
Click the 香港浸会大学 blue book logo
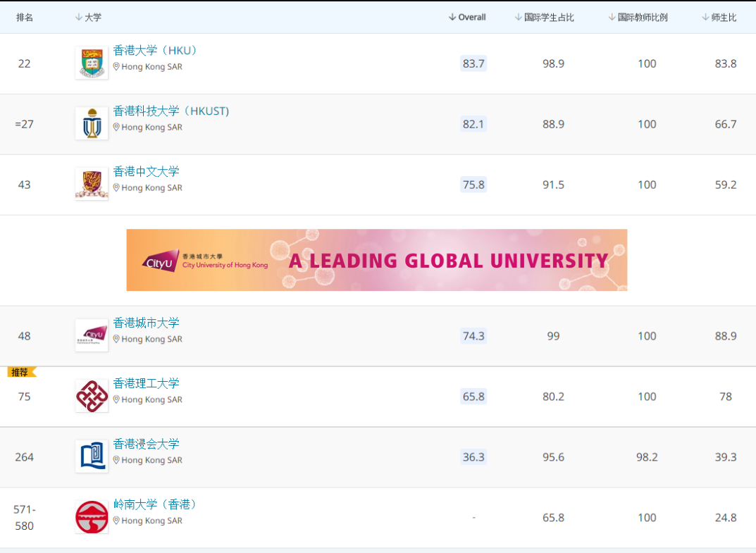pyautogui.click(x=92, y=456)
